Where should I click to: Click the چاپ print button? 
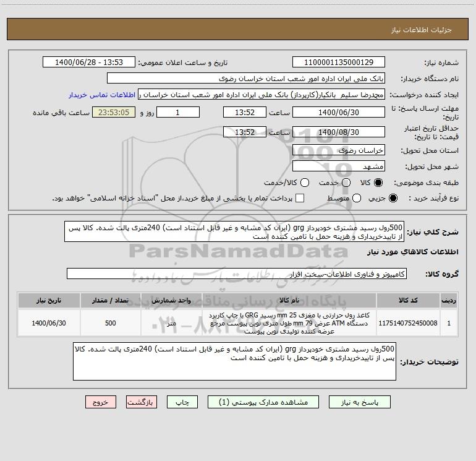click(x=182, y=402)
